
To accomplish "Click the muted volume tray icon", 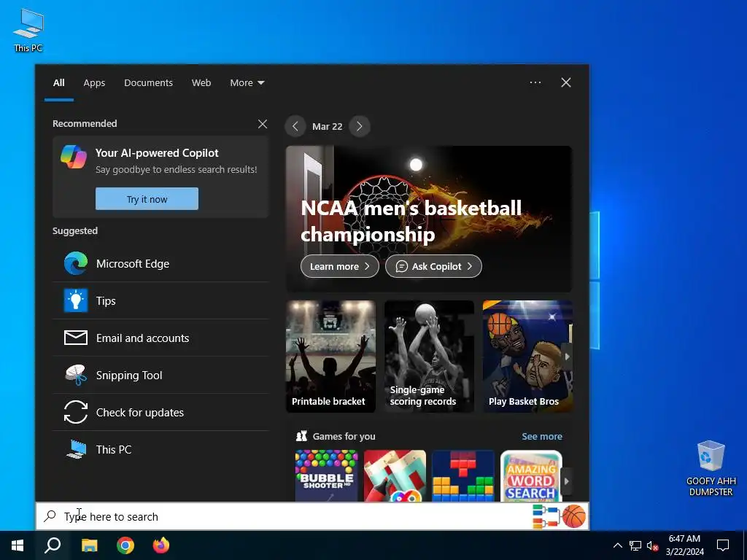I will (x=652, y=545).
